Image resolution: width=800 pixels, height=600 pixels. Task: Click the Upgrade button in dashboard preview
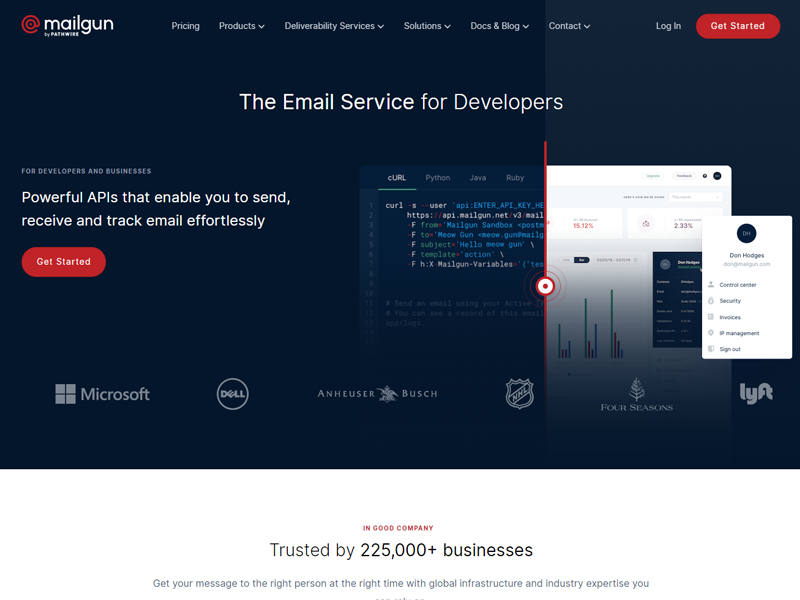pos(653,176)
